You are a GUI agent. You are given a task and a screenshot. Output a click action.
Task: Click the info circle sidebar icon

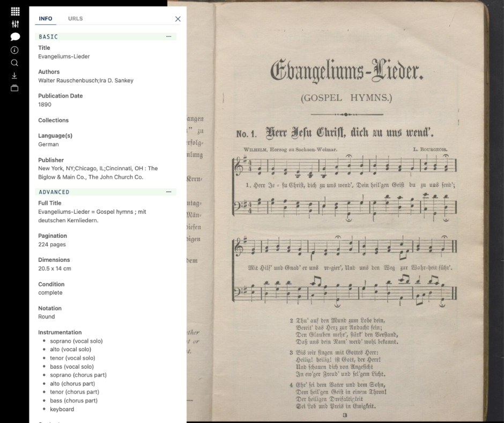(x=14, y=50)
